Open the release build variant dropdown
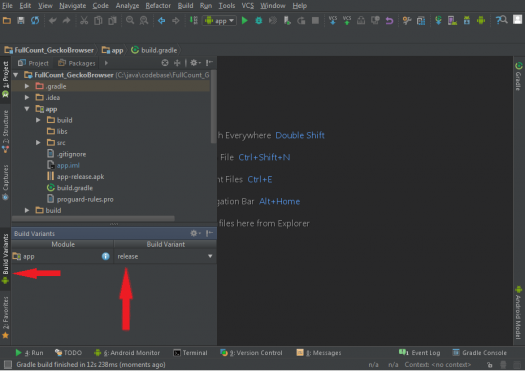 pyautogui.click(x=210, y=256)
